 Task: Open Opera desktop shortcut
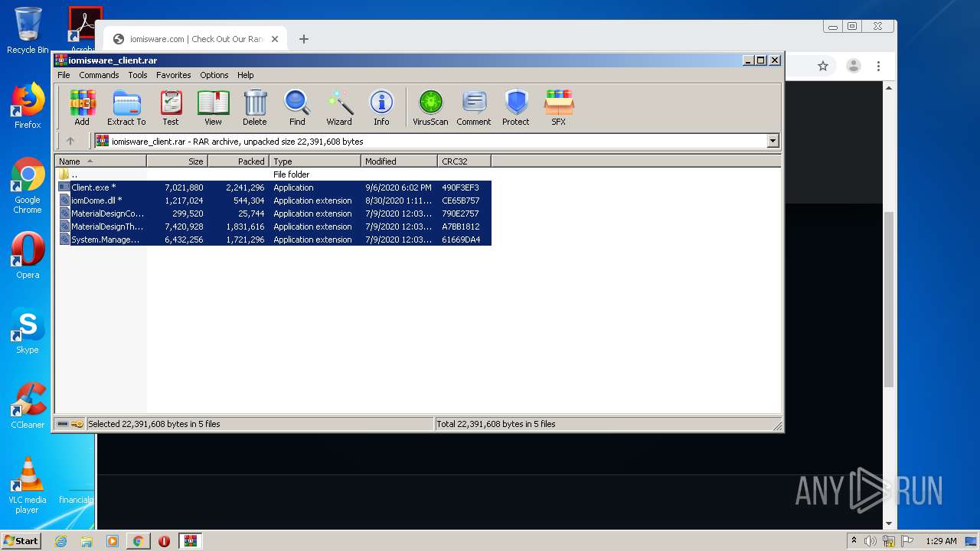(28, 256)
